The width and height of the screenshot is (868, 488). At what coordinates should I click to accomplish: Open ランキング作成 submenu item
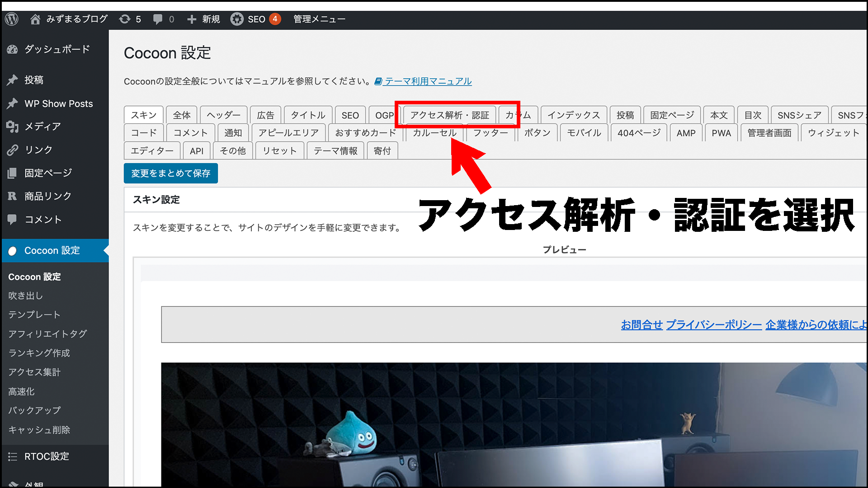point(39,353)
